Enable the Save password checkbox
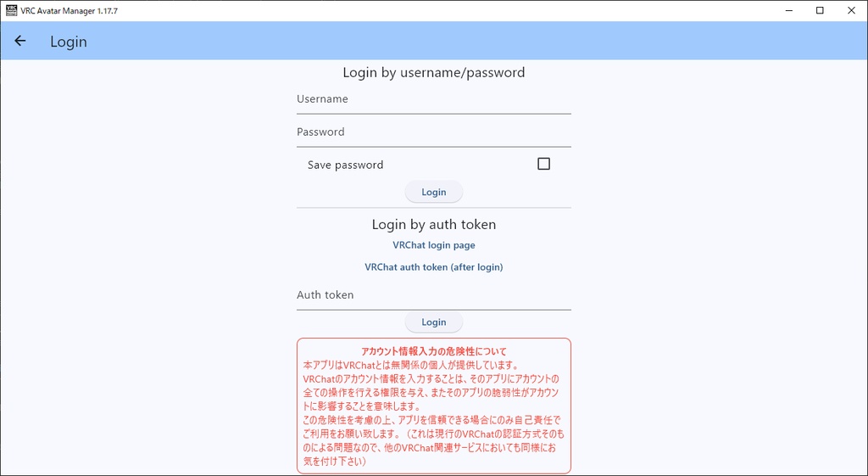The width and height of the screenshot is (868, 476). point(543,164)
